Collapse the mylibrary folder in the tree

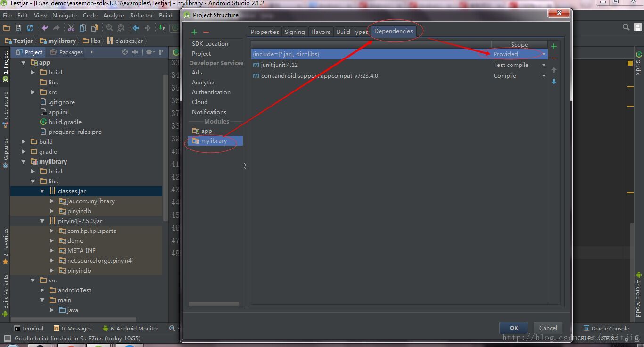pos(23,162)
